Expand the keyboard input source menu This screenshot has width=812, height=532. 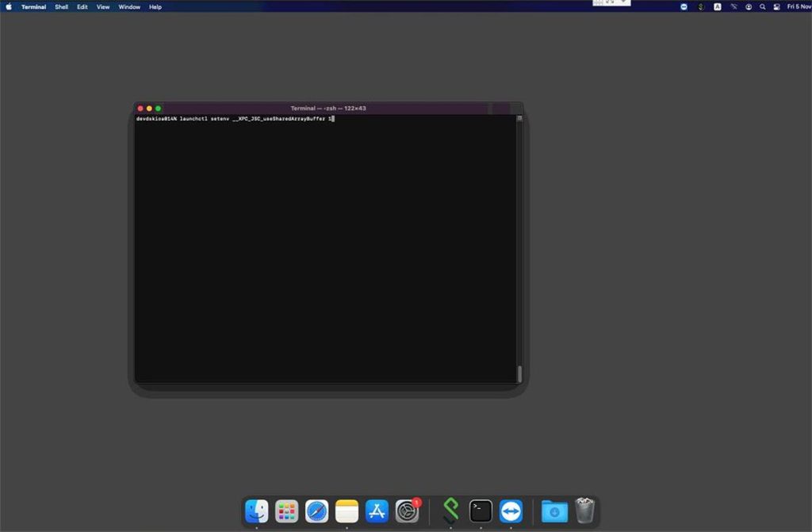coord(717,6)
